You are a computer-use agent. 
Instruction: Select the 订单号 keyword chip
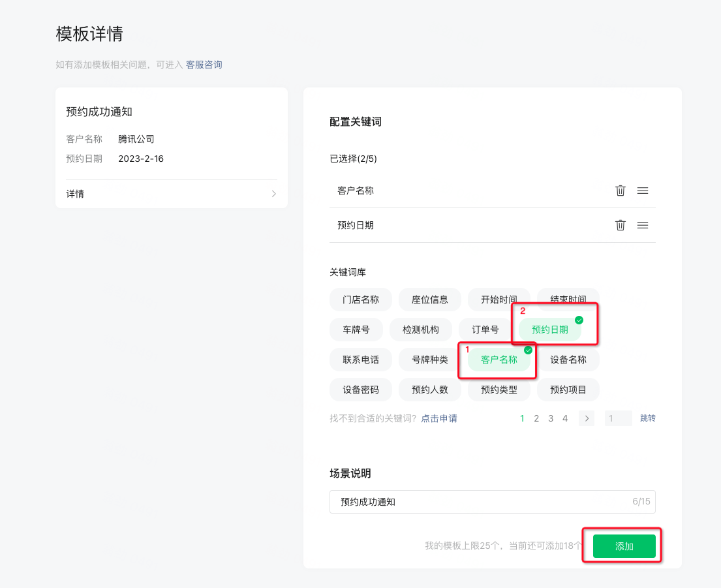coord(485,330)
